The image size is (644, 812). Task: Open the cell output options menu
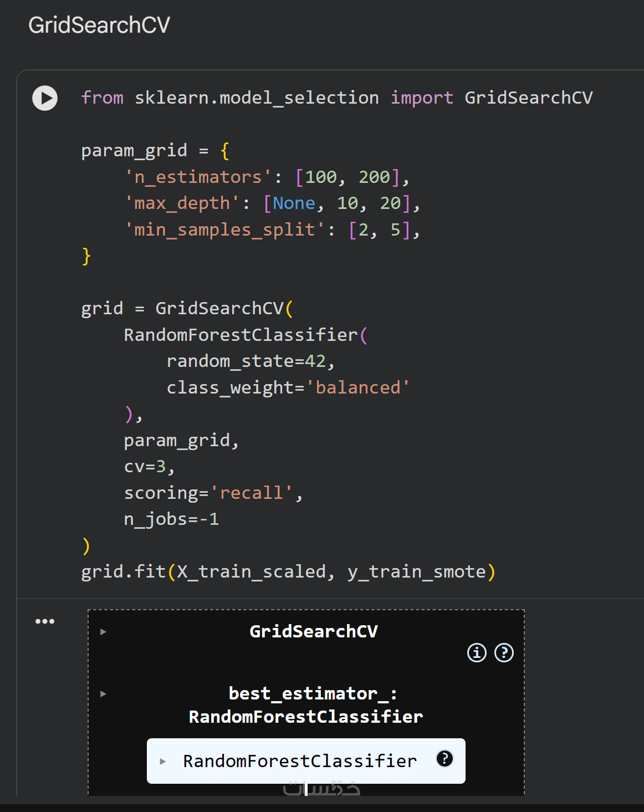point(45,621)
